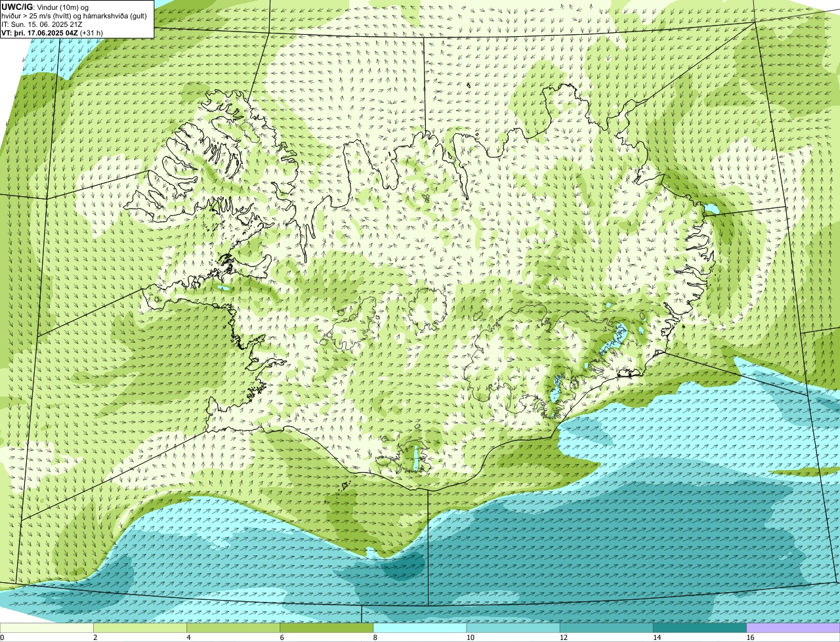Click the '8' scale label
840x642 pixels.
pyautogui.click(x=375, y=637)
